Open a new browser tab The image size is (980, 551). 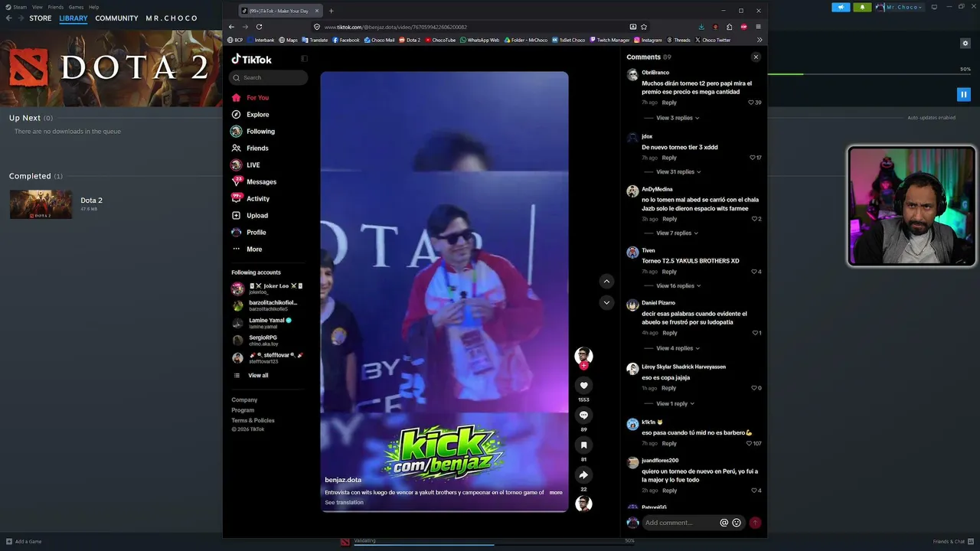[x=331, y=11]
